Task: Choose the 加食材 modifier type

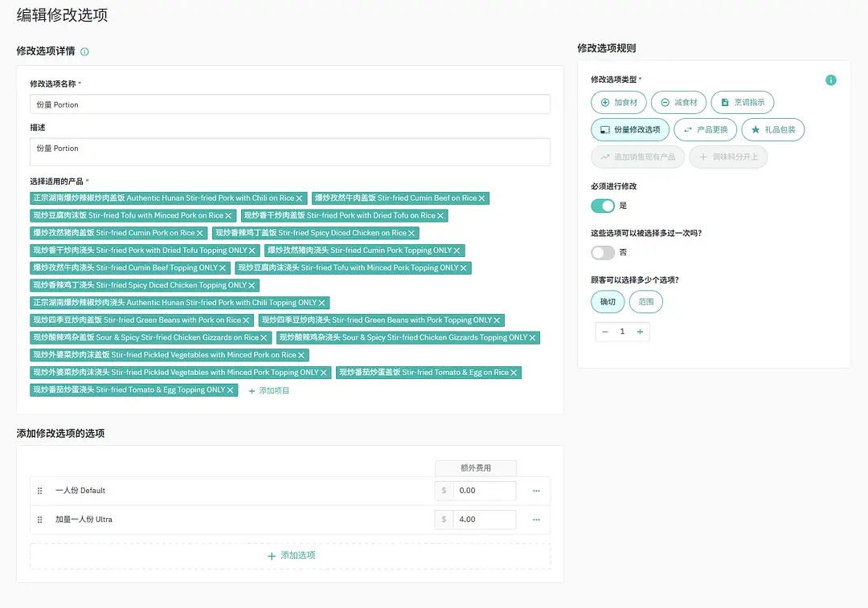Action: 619,103
